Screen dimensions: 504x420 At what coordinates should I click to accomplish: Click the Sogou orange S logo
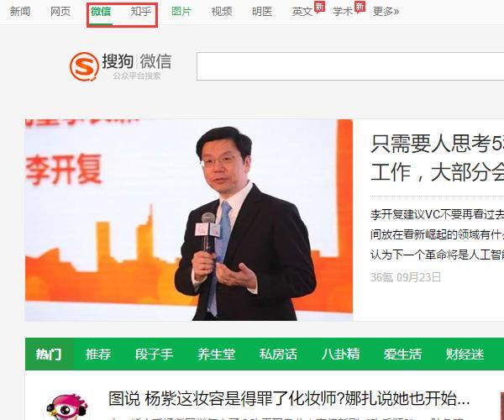click(x=84, y=66)
